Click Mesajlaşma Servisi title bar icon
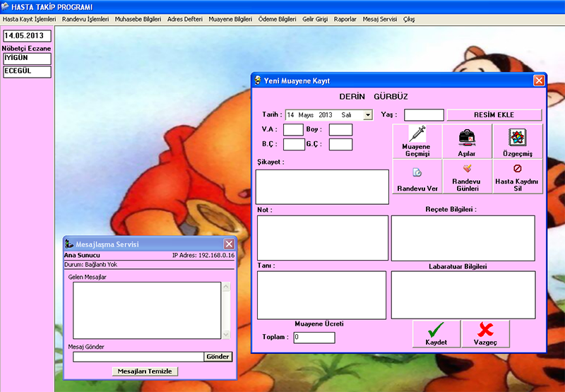This screenshot has height=392, width=565. tap(69, 244)
